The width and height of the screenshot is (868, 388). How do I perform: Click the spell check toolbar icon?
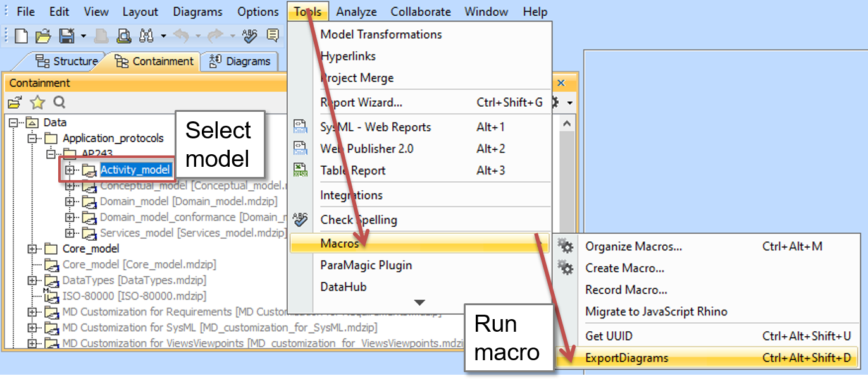250,36
